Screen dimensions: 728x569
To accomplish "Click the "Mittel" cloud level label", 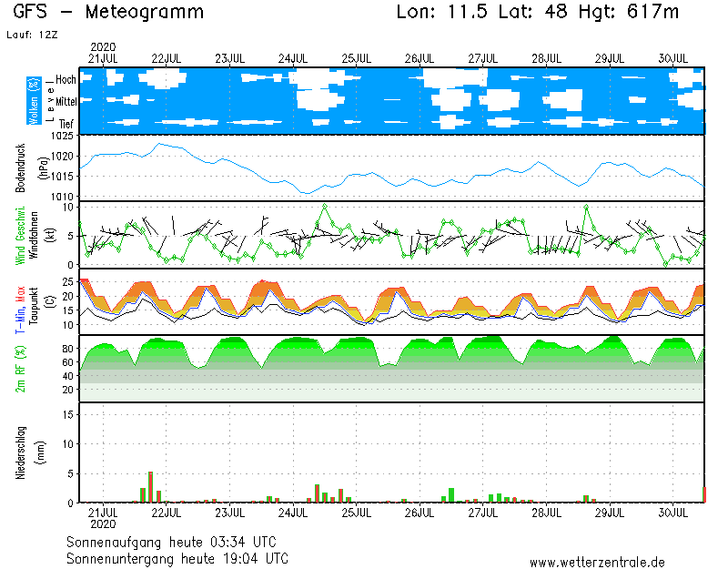I will [66, 101].
